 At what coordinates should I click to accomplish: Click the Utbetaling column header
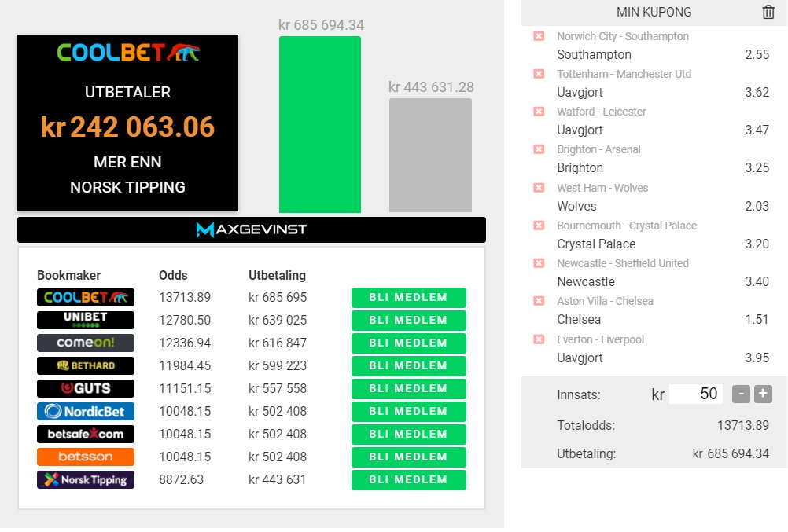tap(277, 275)
